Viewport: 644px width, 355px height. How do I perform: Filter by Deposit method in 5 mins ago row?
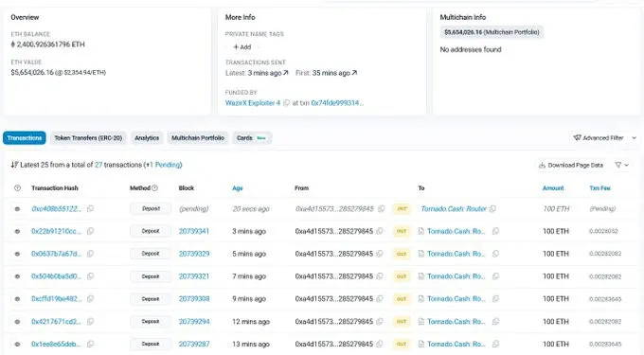[x=151, y=254]
